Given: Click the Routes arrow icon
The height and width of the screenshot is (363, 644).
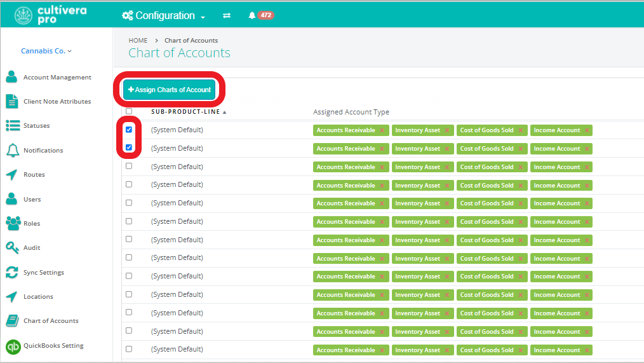Looking at the screenshot, I should click(11, 174).
